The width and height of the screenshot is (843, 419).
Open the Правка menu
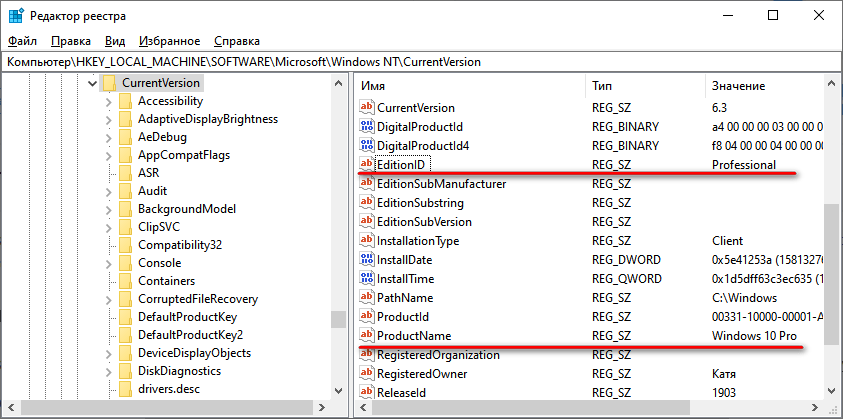71,41
